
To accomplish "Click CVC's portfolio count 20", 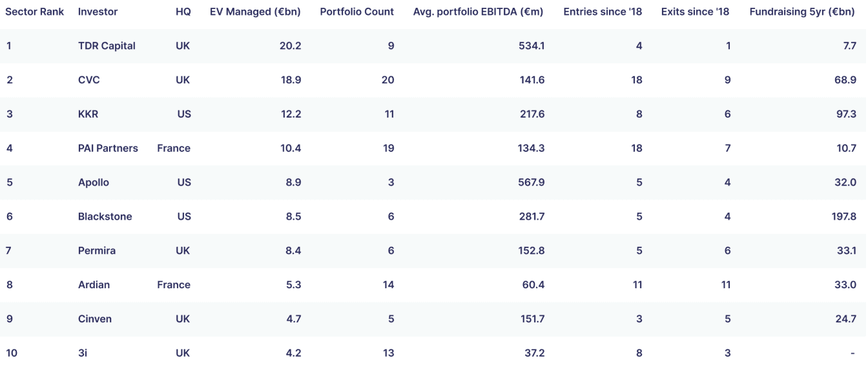I will [x=387, y=80].
